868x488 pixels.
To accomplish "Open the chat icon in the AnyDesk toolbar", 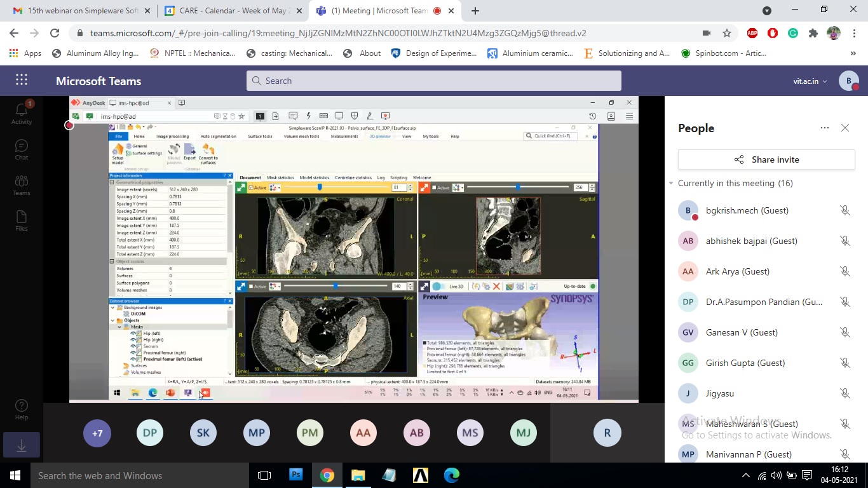I will (293, 115).
